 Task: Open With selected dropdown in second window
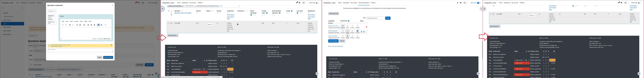click(173, 35)
